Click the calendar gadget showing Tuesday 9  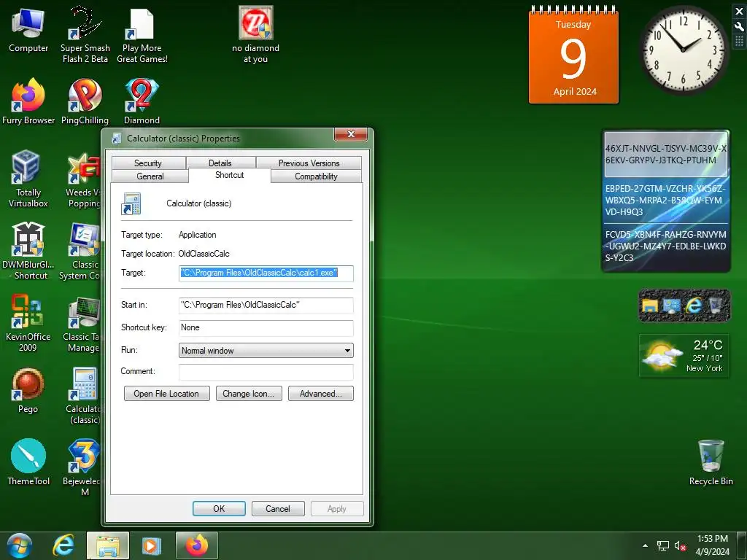(573, 56)
